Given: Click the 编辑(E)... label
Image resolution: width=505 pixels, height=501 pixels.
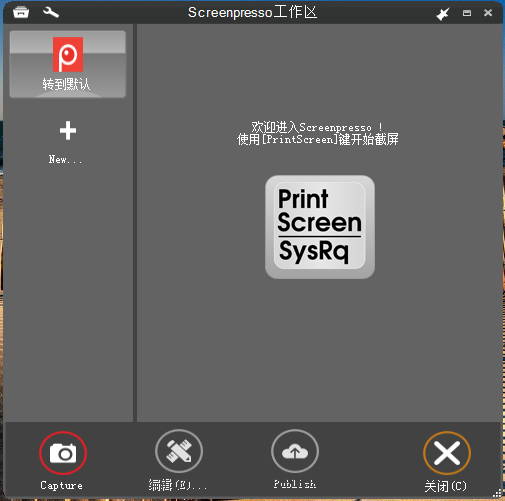Looking at the screenshot, I should coord(178,485).
